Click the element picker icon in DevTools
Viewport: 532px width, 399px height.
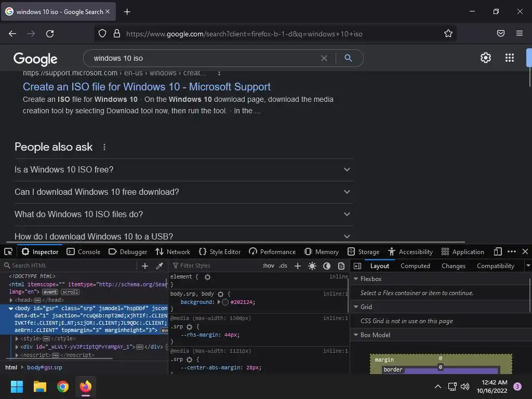(x=8, y=252)
